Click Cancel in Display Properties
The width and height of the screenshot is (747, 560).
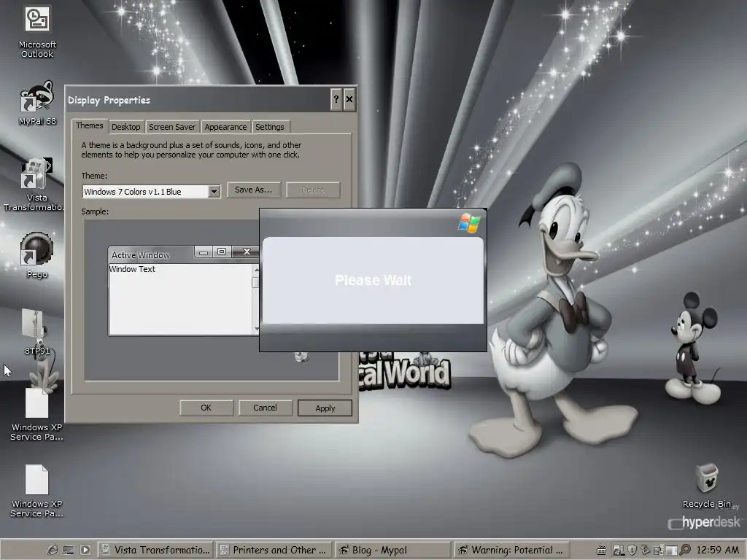pos(265,408)
